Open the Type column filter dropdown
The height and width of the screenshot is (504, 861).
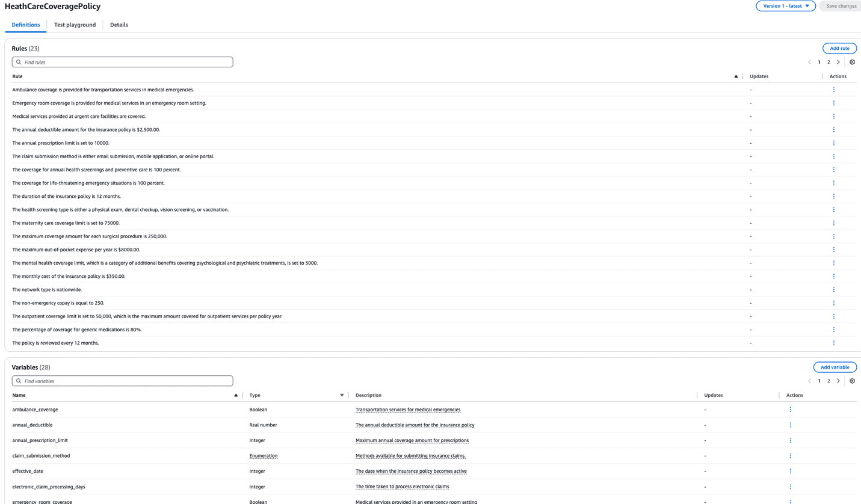[x=342, y=395]
